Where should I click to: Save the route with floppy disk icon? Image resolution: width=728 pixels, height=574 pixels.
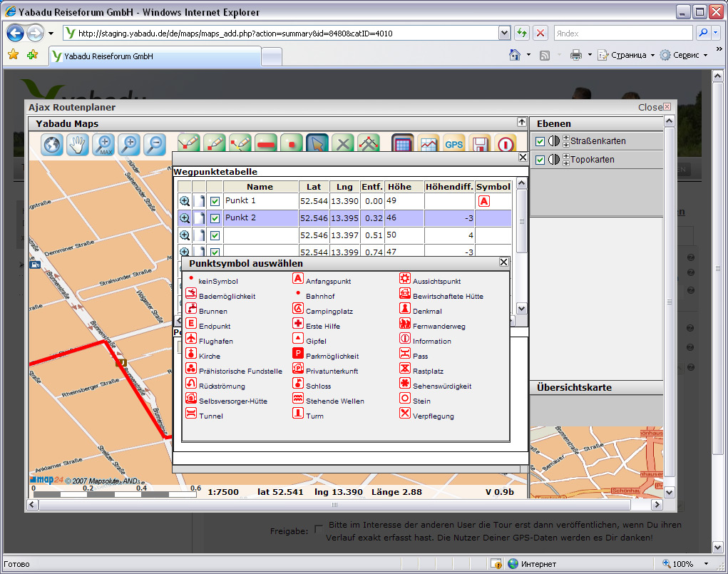click(x=480, y=145)
